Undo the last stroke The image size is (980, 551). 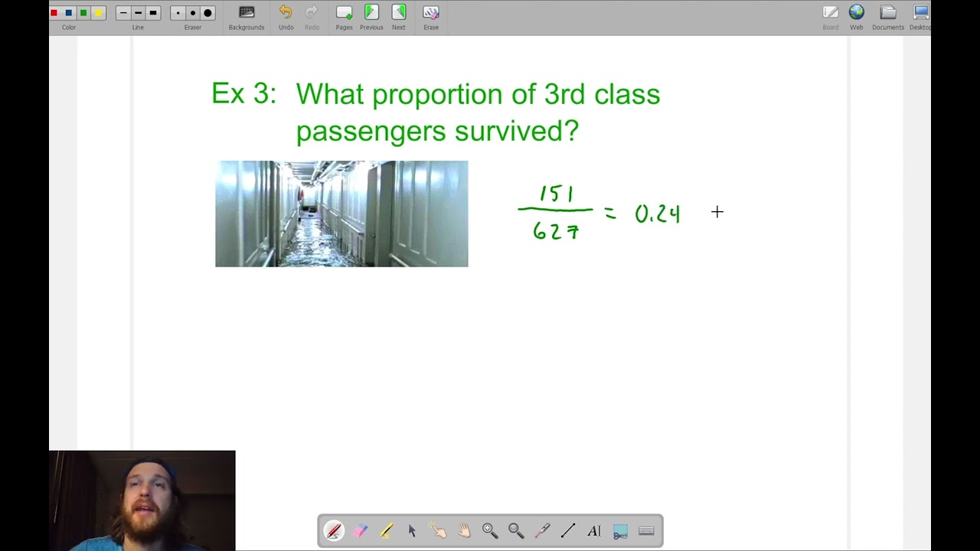(286, 18)
